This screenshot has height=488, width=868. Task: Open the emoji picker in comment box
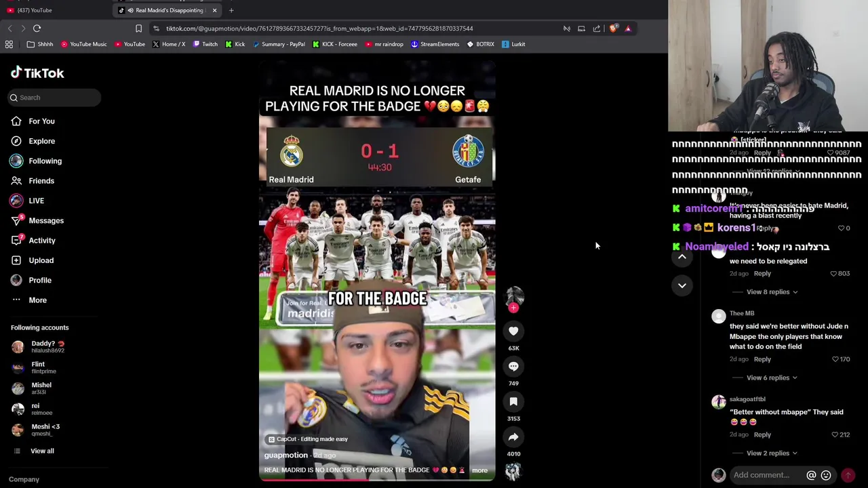[x=826, y=475]
